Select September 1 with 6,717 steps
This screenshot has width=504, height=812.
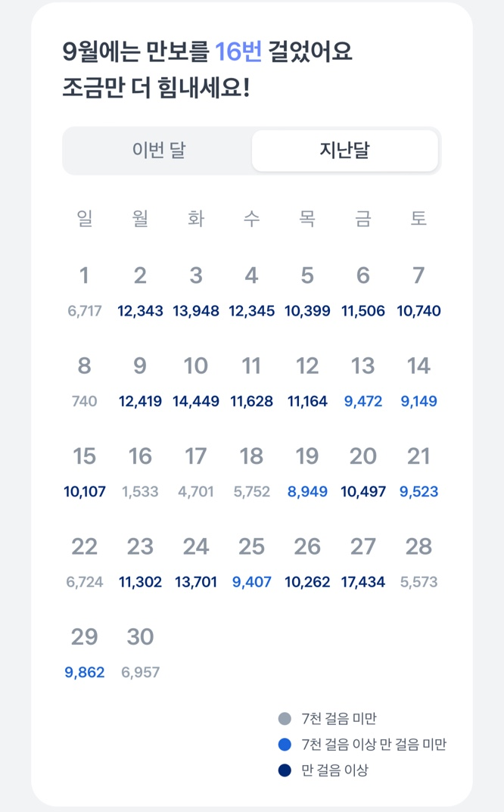(x=84, y=290)
